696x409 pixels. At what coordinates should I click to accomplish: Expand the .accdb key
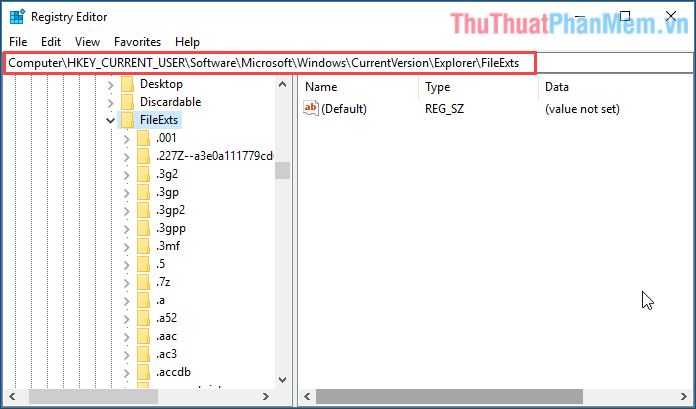[x=127, y=373]
